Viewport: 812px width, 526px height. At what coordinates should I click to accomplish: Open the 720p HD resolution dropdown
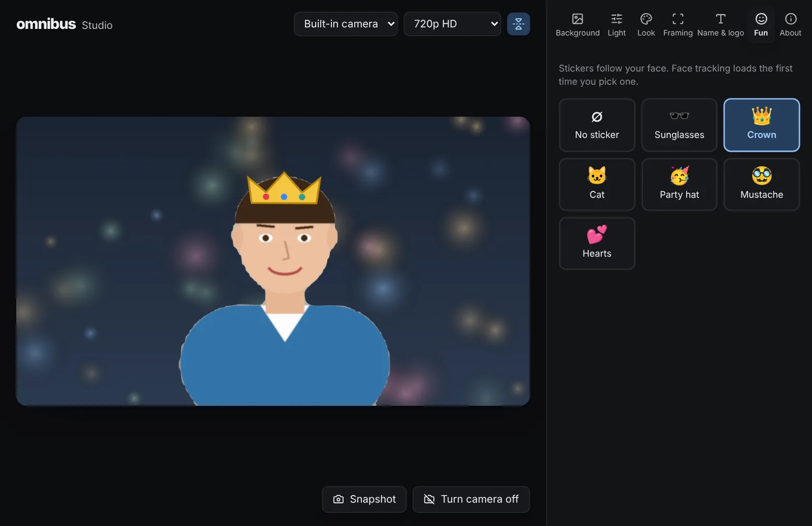tap(452, 24)
